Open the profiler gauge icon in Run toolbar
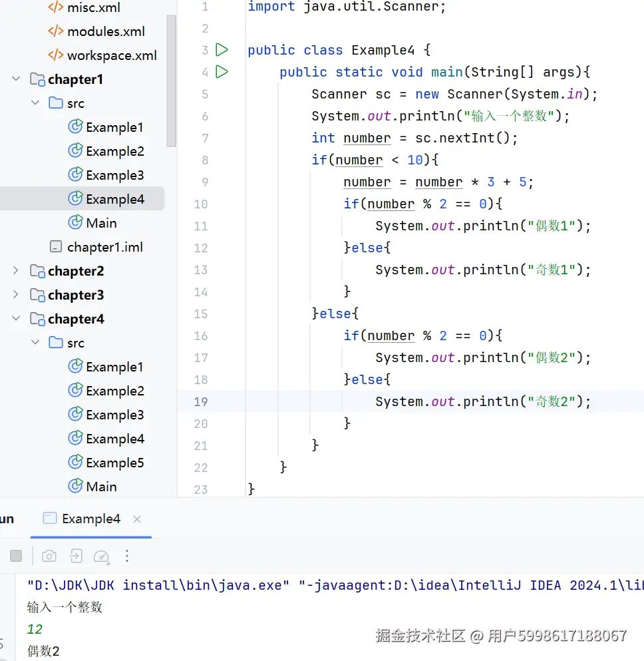Viewport: 644px width, 661px height. coord(102,556)
